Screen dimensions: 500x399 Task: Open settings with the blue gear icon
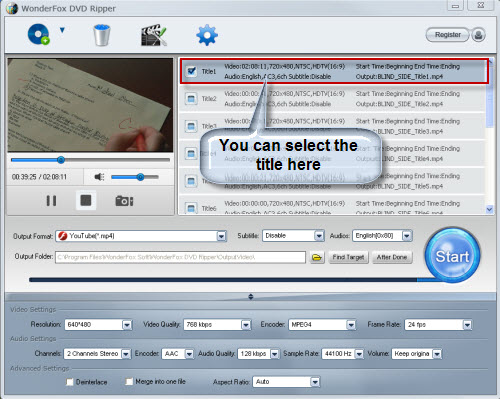coord(207,35)
